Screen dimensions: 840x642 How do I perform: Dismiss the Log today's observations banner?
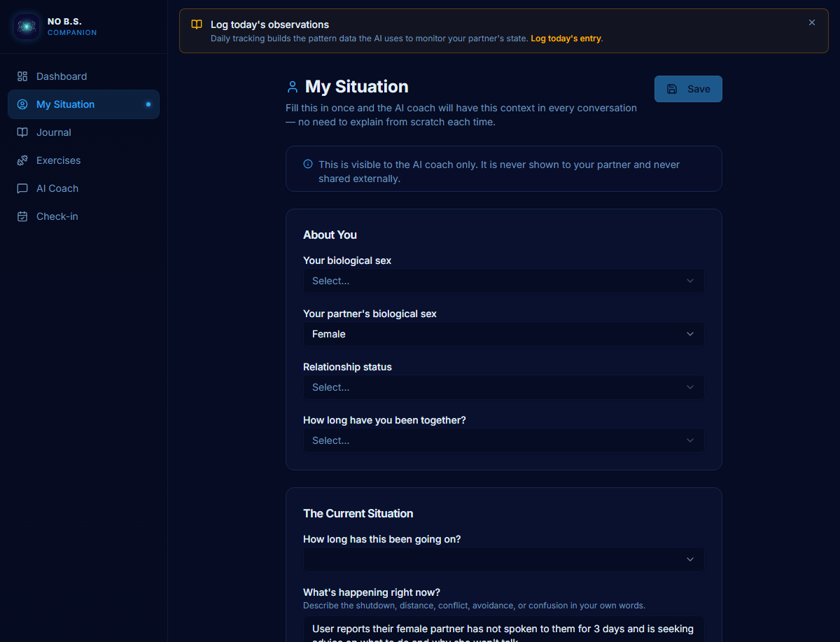click(812, 22)
